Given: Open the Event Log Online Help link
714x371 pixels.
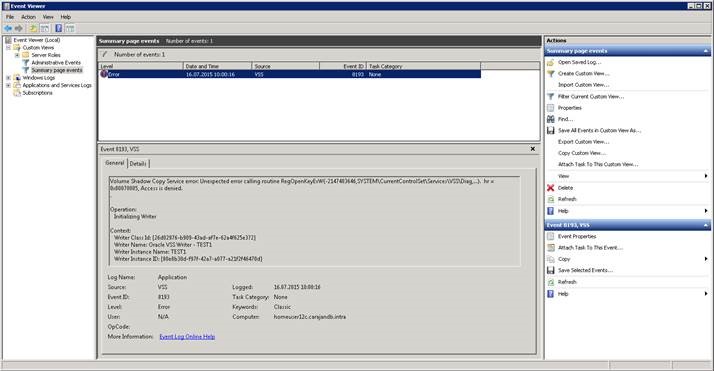Looking at the screenshot, I should [x=187, y=337].
